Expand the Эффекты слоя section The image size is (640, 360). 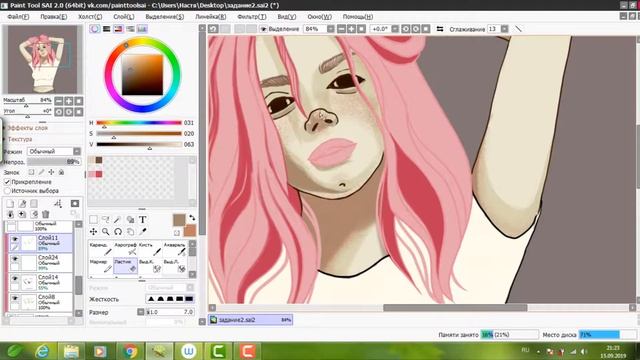click(27, 128)
